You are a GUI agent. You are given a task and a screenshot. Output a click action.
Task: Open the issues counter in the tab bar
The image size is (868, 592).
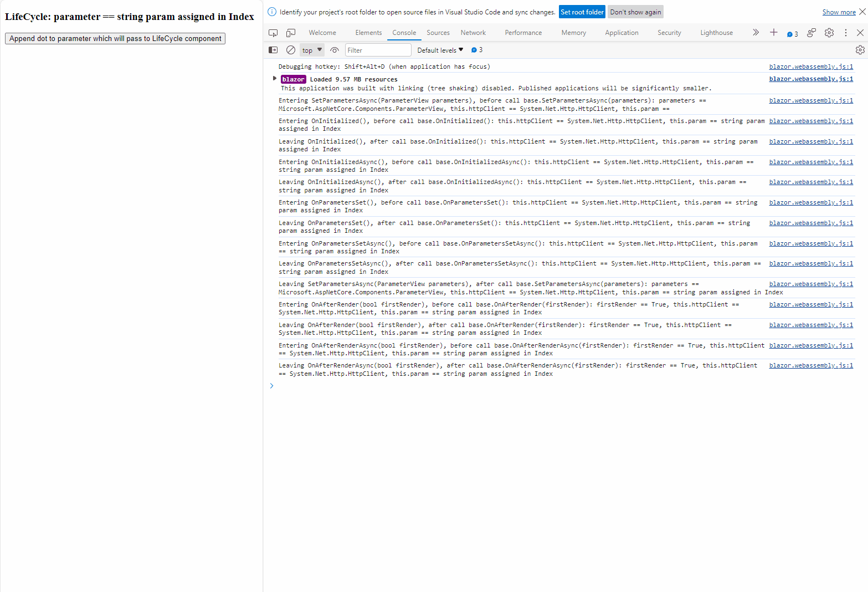[x=792, y=34]
